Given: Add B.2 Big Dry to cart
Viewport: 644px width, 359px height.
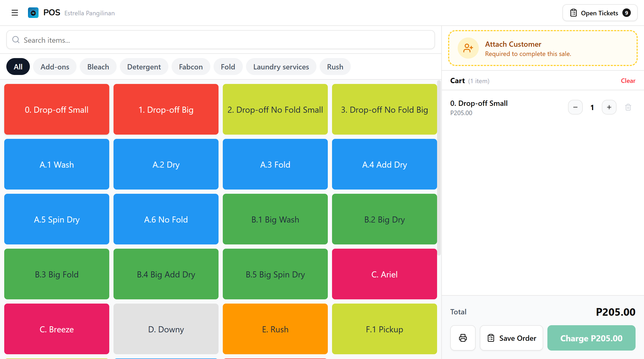Looking at the screenshot, I should tap(385, 219).
